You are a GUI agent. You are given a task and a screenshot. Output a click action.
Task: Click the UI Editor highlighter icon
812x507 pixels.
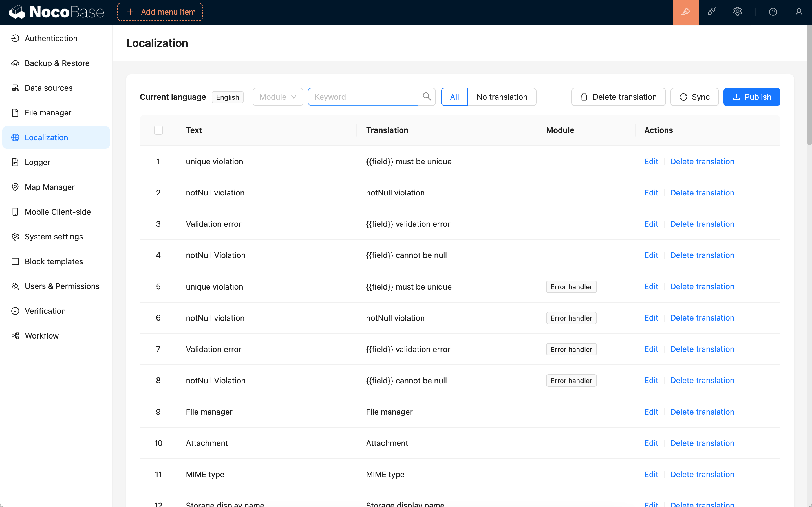685,12
